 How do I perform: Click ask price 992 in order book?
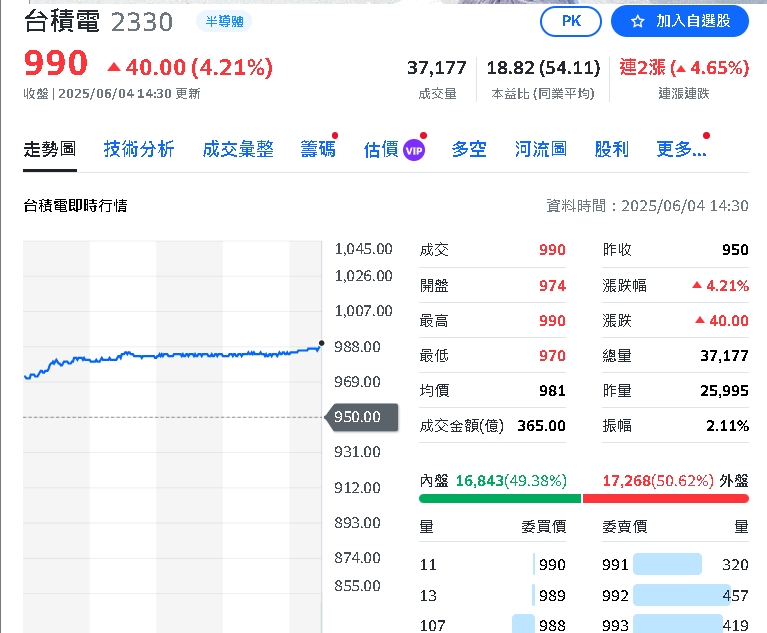pyautogui.click(x=615, y=595)
